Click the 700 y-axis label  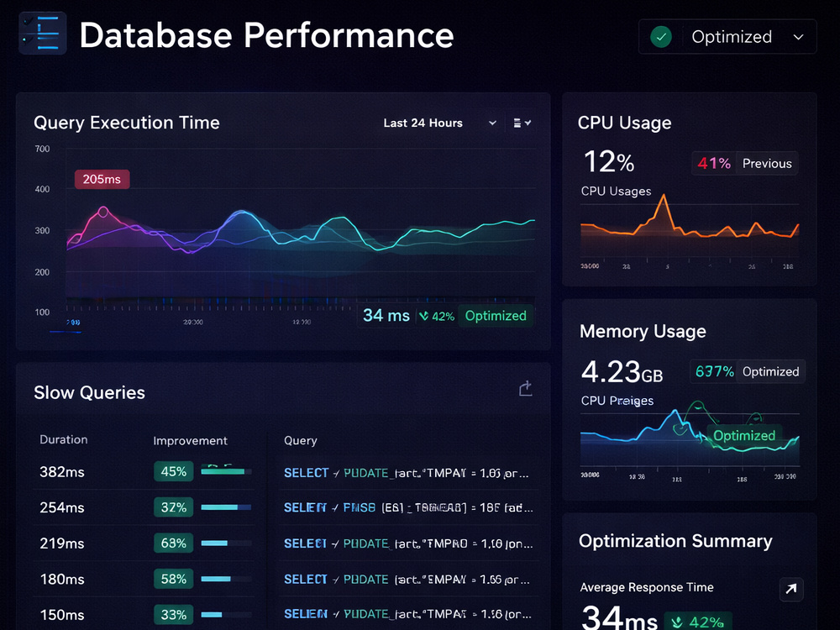(x=42, y=149)
